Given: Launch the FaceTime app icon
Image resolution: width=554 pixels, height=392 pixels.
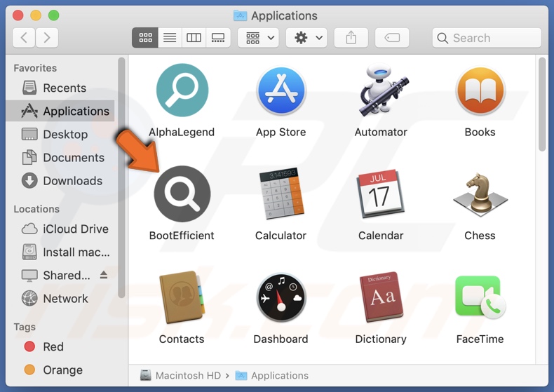Looking at the screenshot, I should (x=480, y=298).
